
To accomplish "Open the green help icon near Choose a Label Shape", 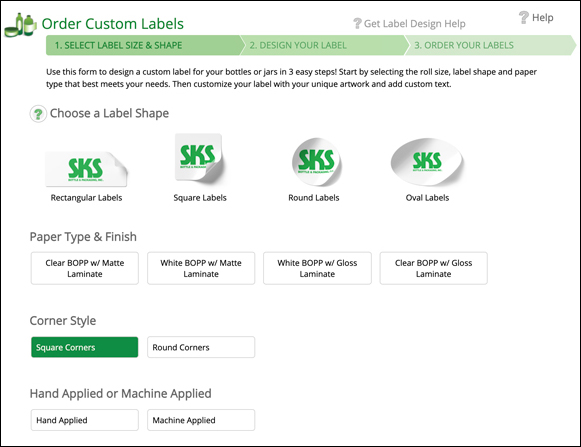I will pos(38,113).
